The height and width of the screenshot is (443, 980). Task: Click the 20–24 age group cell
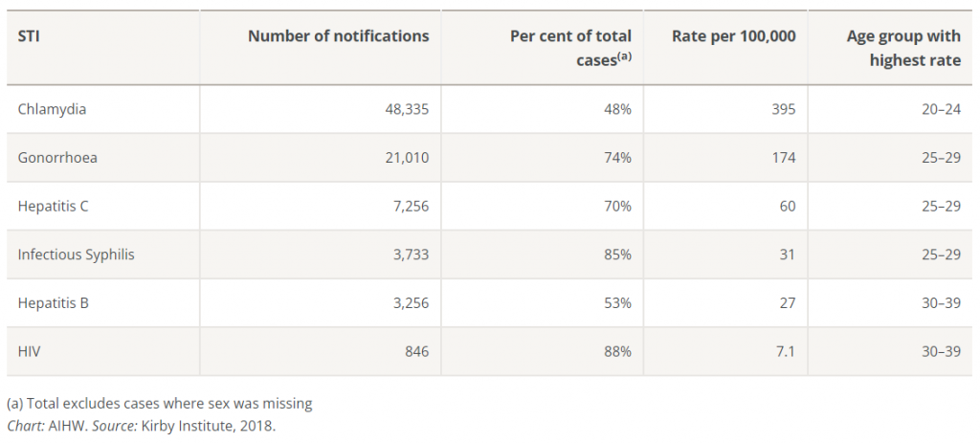[x=942, y=109]
